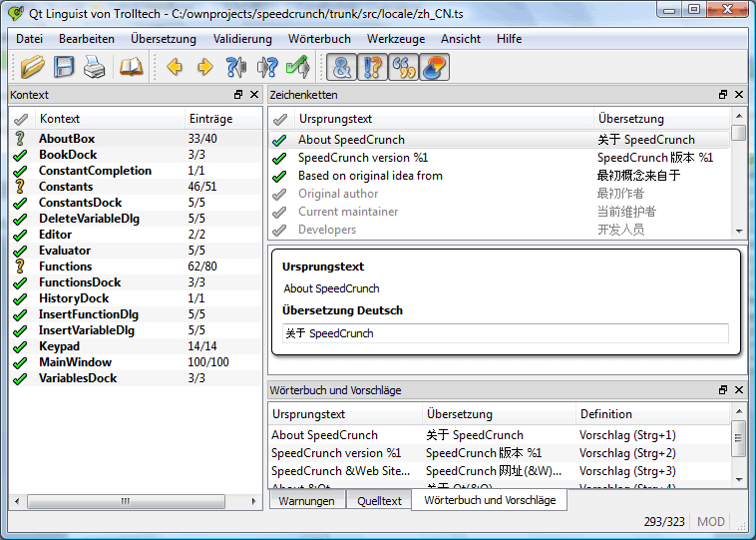Open the Validierung menu
Viewport: 756px width, 540px height.
242,39
